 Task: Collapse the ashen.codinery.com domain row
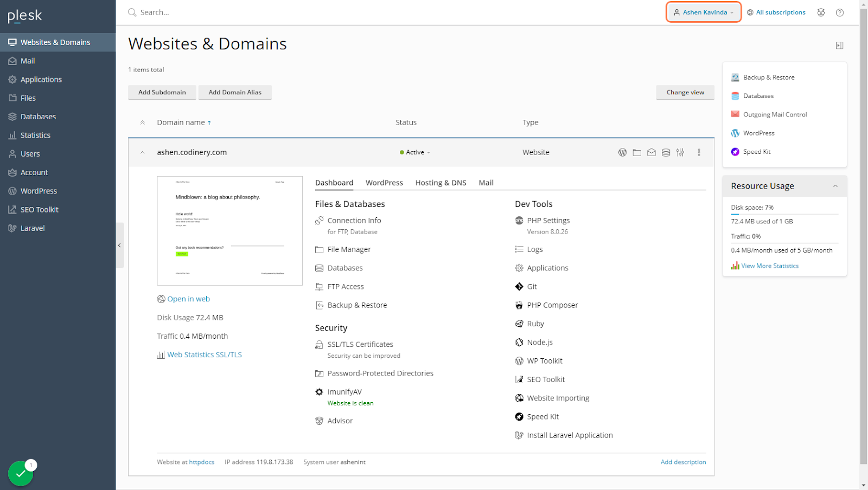coord(143,152)
